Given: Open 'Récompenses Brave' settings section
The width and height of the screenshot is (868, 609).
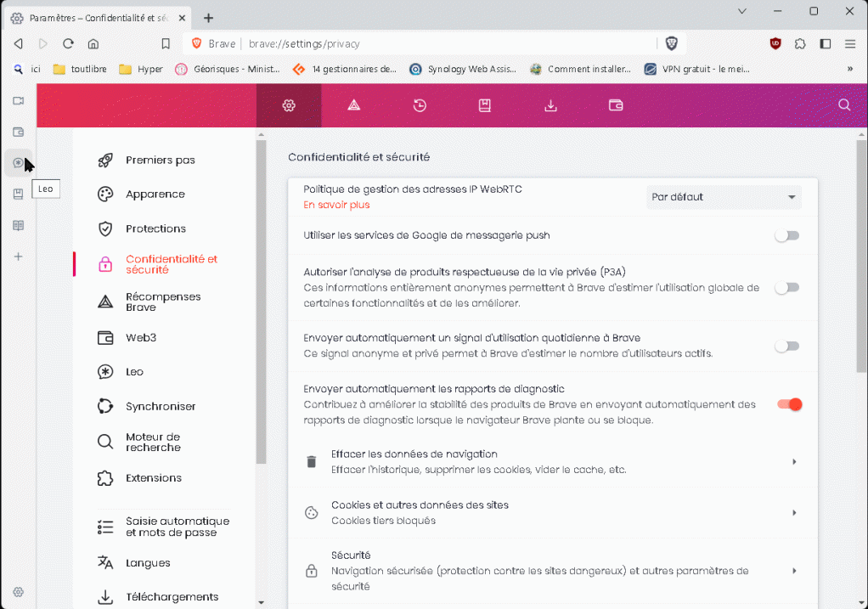Looking at the screenshot, I should pos(164,302).
